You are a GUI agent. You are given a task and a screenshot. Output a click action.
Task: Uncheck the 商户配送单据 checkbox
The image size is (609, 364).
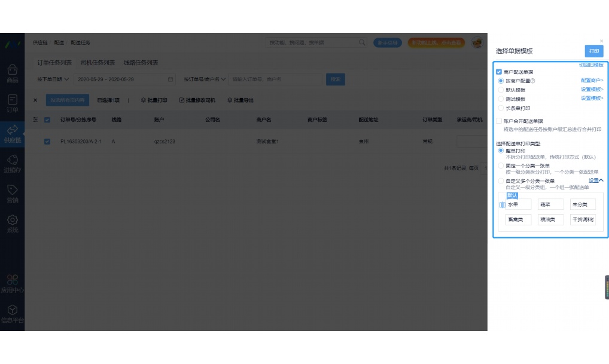(498, 71)
